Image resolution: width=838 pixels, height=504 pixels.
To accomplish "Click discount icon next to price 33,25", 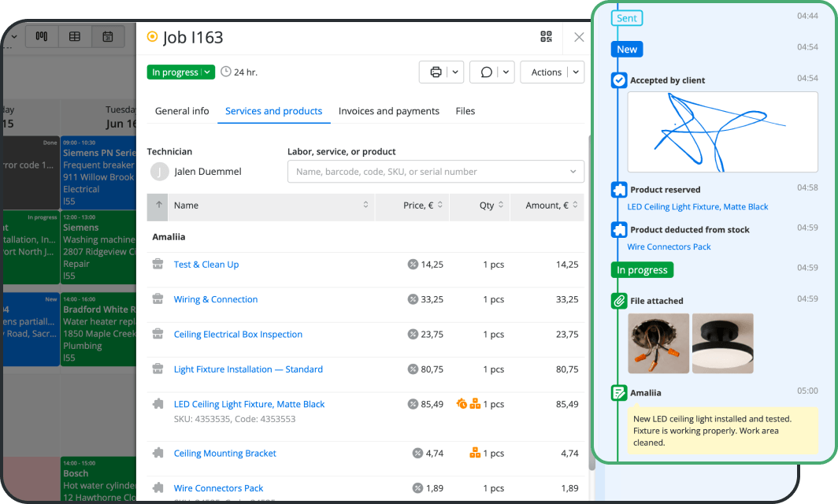I will pyautogui.click(x=413, y=299).
